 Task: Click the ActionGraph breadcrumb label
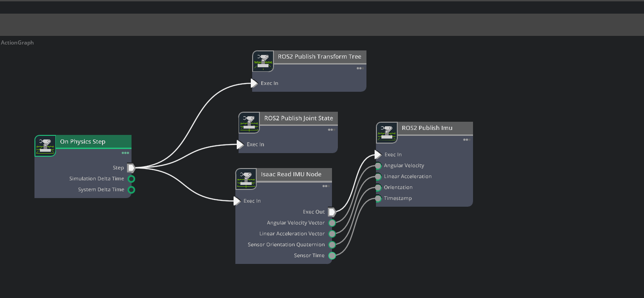pyautogui.click(x=17, y=43)
